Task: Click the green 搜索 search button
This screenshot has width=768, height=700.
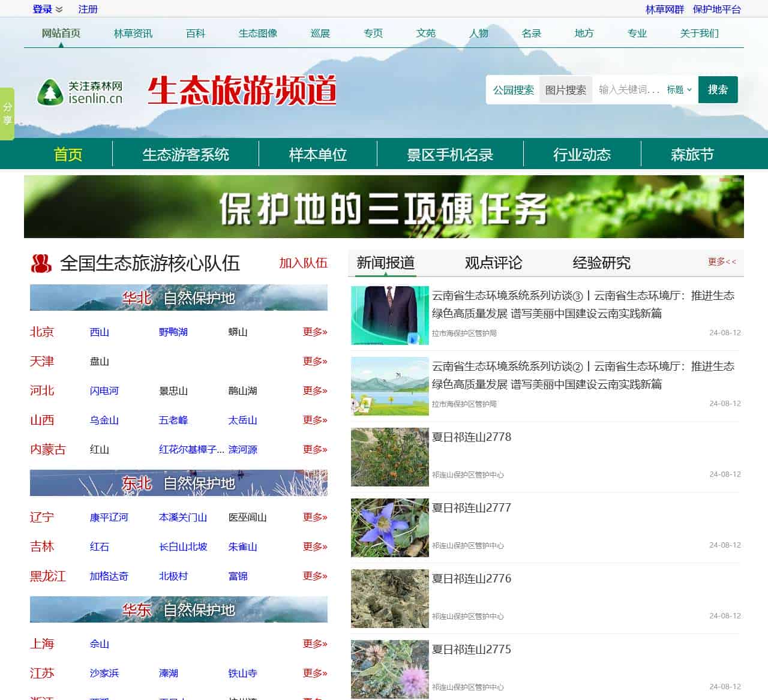Action: coord(718,89)
